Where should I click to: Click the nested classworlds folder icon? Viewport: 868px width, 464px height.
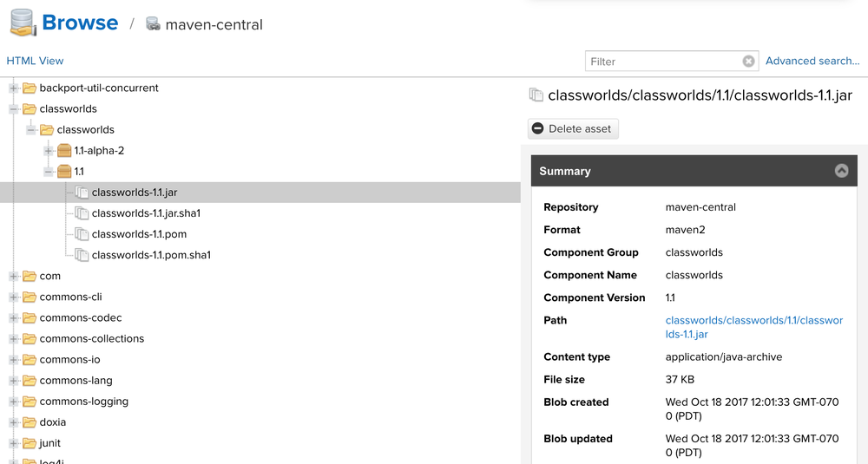click(47, 130)
